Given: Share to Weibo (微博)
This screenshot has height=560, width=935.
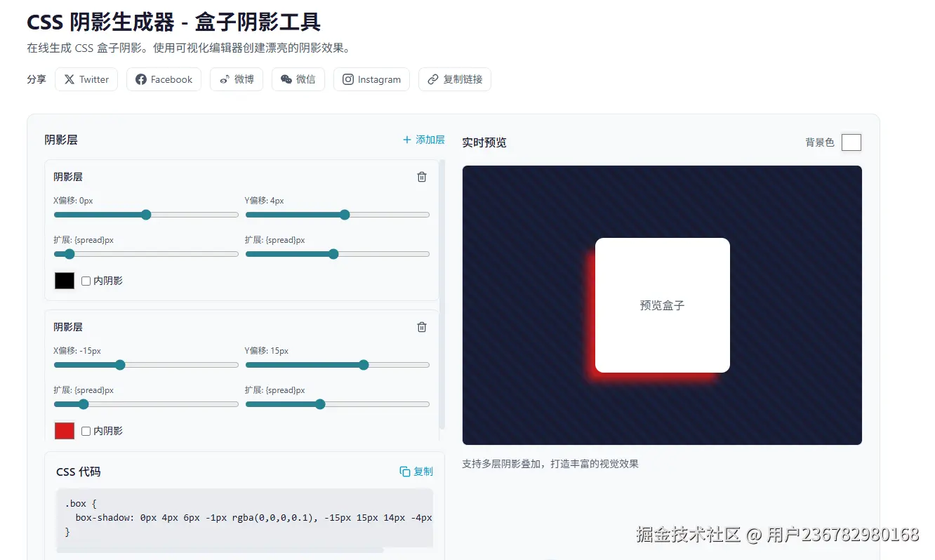Looking at the screenshot, I should 237,79.
